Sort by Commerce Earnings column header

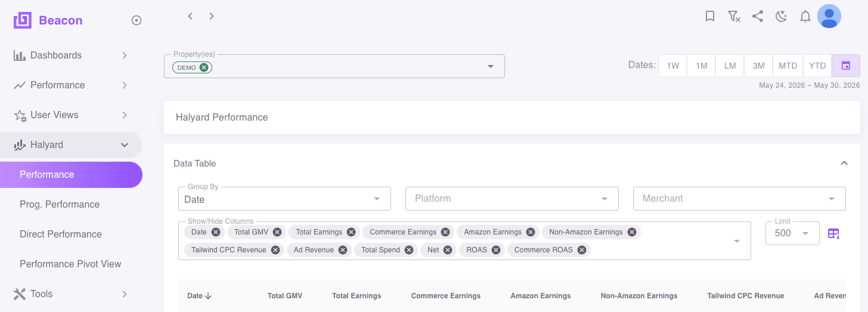click(x=446, y=296)
